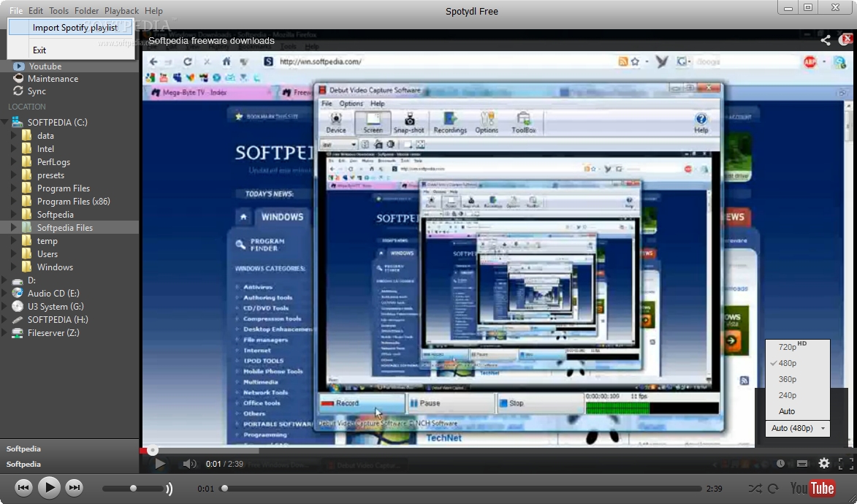The image size is (857, 504).
Task: Open the Tools menu
Action: click(58, 10)
